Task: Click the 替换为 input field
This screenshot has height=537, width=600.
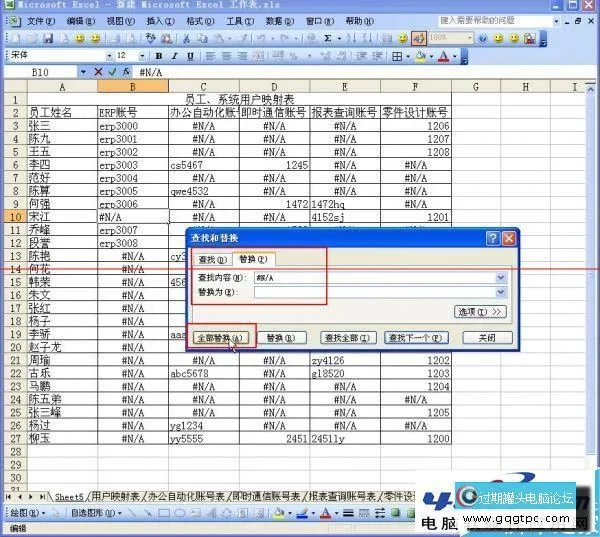Action: pyautogui.click(x=373, y=292)
